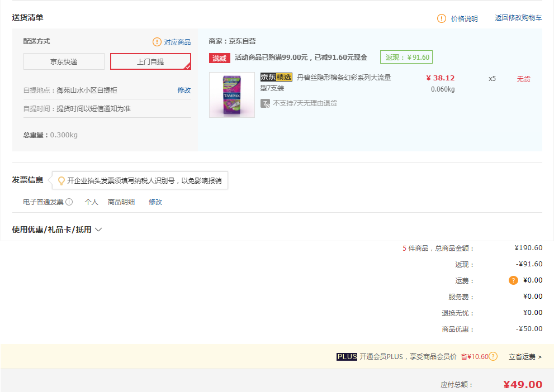
Task: Click the 满减 promotion badge
Action: [219, 58]
